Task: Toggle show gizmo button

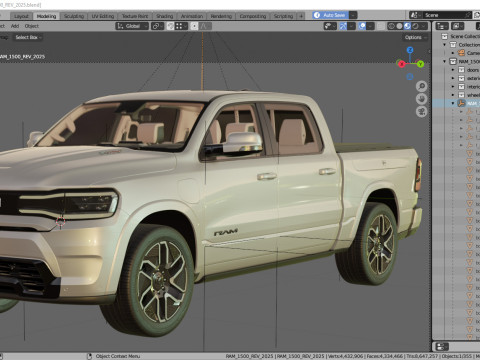Action: click(x=343, y=26)
